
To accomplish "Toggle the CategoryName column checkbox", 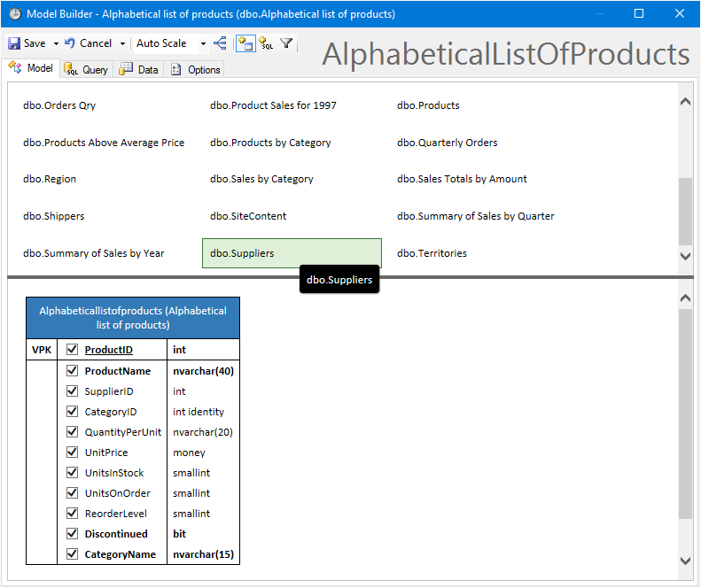I will [x=73, y=554].
